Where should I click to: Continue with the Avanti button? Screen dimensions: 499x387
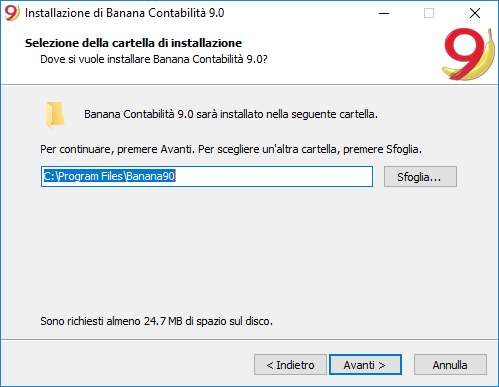pos(365,365)
